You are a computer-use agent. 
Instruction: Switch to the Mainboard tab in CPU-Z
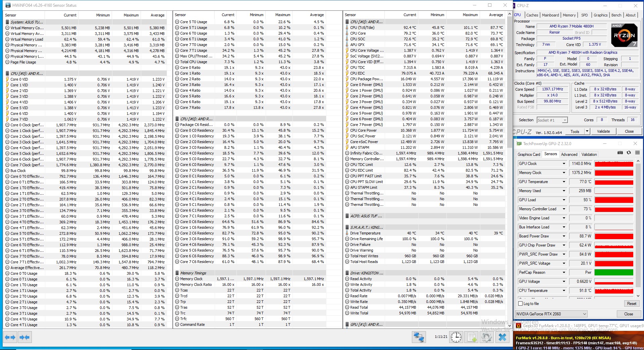point(550,15)
